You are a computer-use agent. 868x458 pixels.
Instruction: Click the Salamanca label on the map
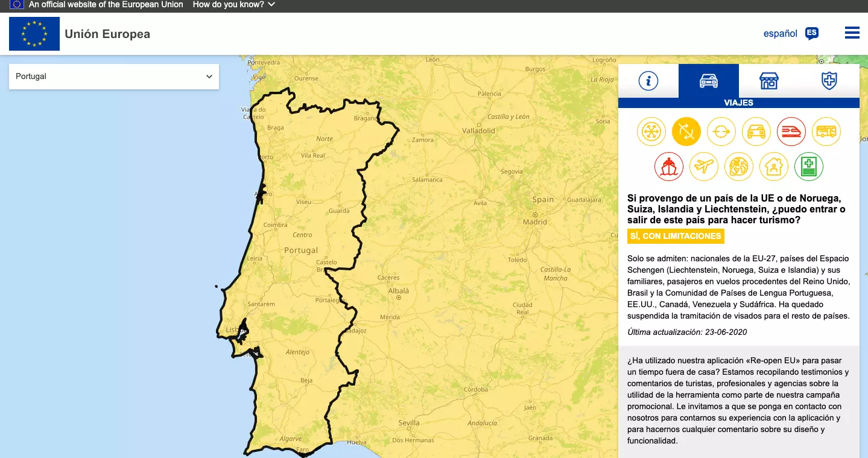coord(427,179)
